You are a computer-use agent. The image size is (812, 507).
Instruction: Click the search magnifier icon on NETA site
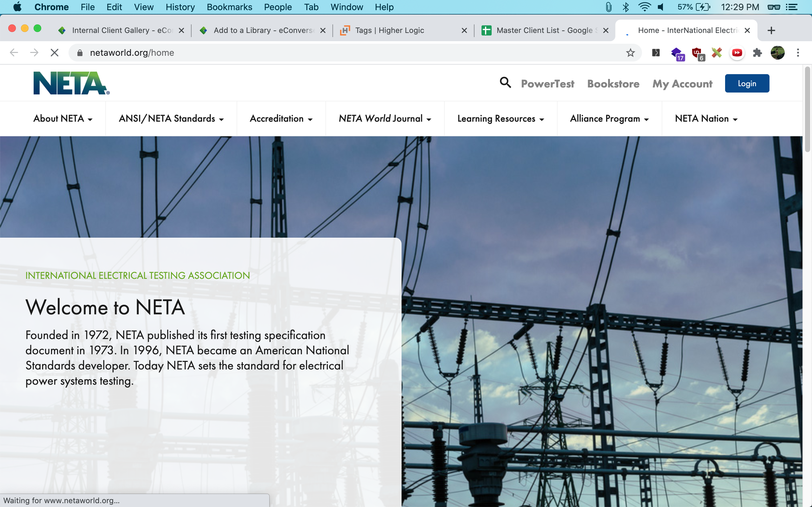pyautogui.click(x=505, y=82)
